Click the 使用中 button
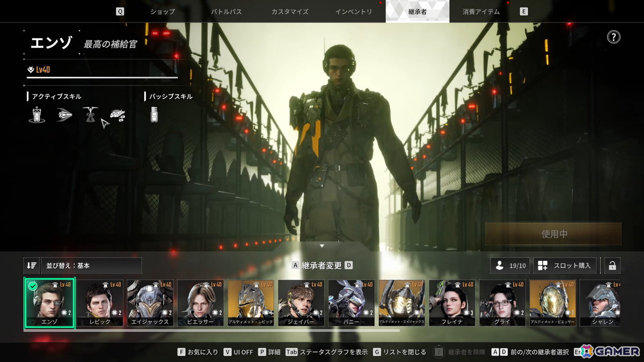This screenshot has width=644, height=362. coord(554,234)
